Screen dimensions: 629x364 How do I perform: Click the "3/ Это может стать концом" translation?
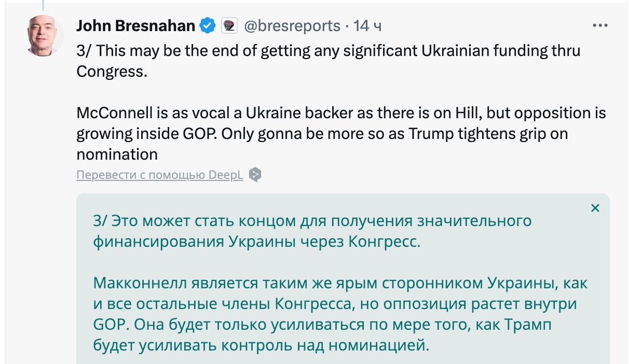coord(312,231)
